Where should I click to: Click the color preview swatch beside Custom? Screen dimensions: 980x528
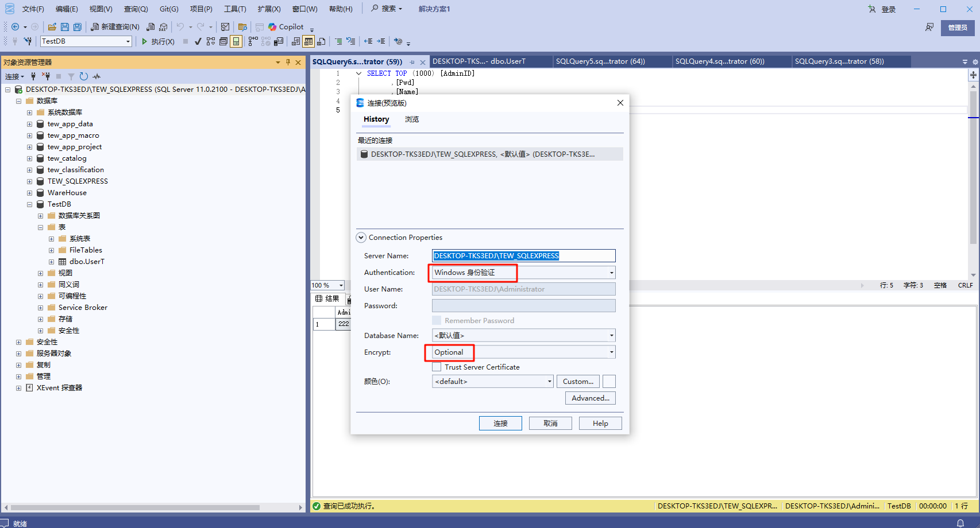609,381
